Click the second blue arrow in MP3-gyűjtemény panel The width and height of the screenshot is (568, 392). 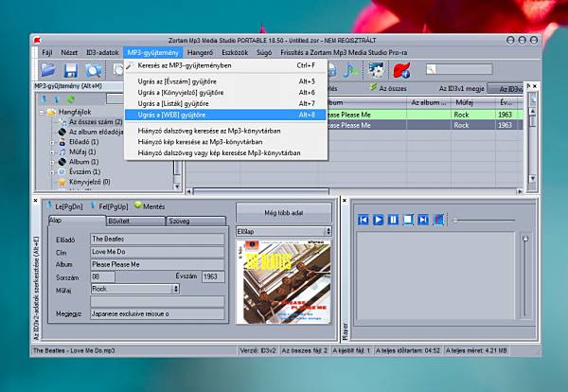[57, 98]
